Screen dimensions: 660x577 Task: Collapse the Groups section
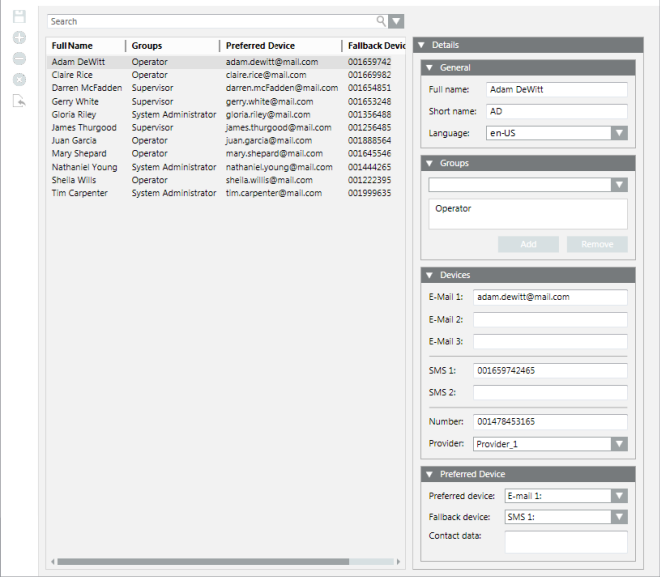coord(430,163)
